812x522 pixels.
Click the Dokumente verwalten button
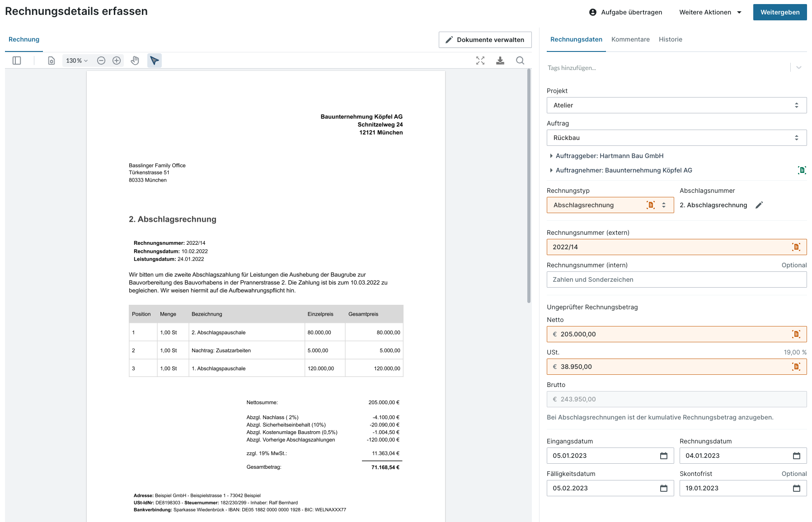(485, 40)
